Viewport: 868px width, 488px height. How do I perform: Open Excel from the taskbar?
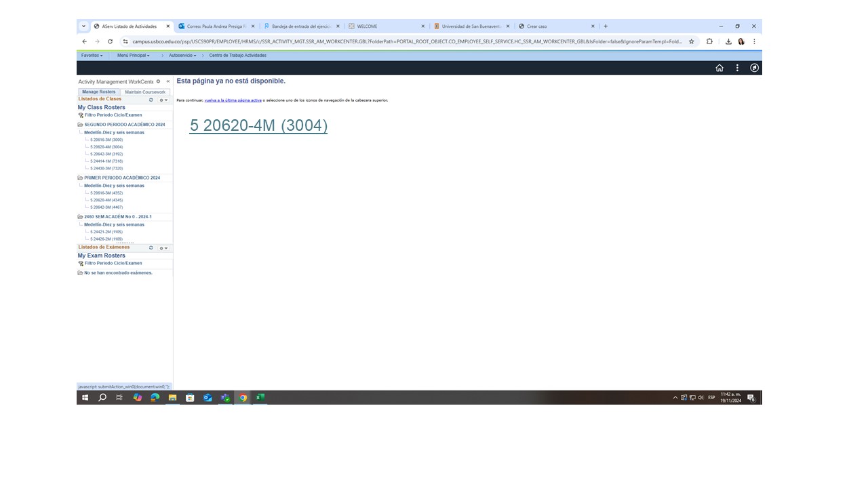point(260,398)
